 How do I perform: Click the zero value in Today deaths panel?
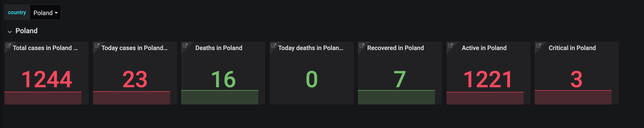(x=312, y=80)
